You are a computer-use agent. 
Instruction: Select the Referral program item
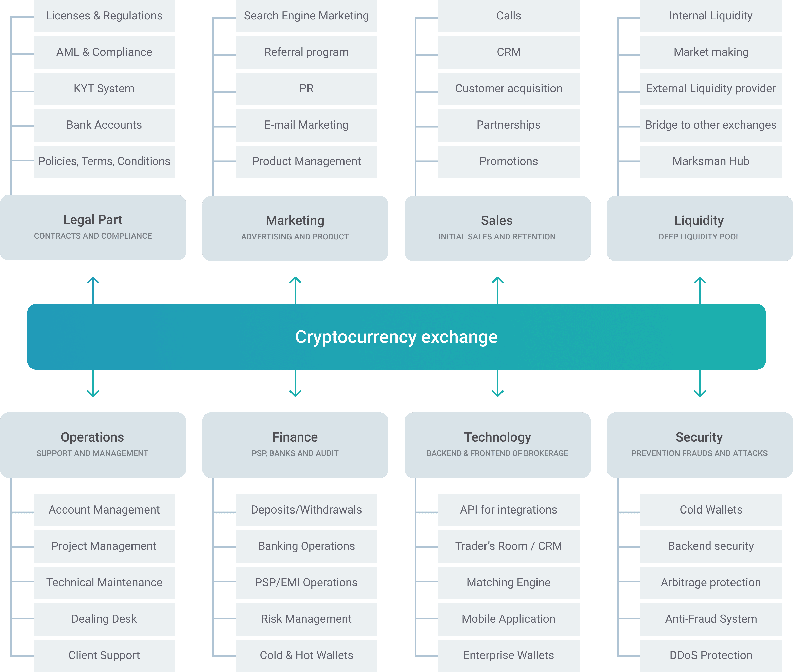(306, 52)
